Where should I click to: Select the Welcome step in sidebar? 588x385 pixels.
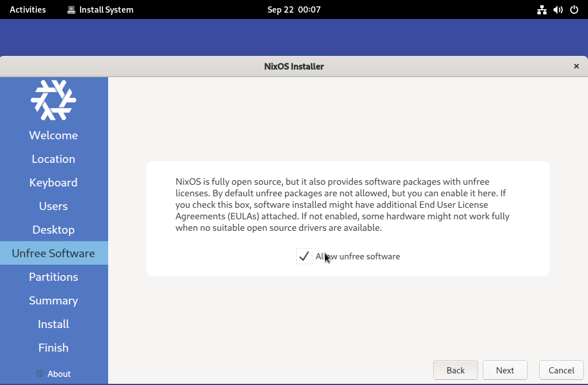coord(54,135)
